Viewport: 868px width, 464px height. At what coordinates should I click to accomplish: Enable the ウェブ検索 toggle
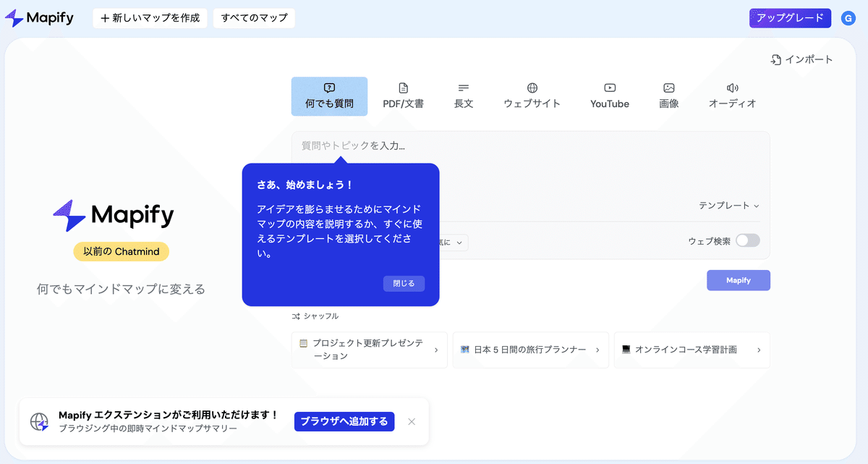pyautogui.click(x=748, y=240)
